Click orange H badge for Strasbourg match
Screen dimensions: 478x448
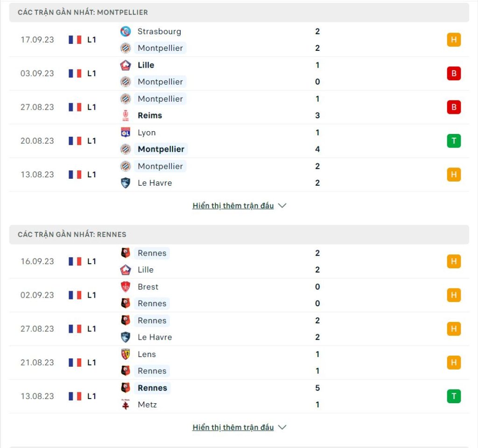point(454,40)
